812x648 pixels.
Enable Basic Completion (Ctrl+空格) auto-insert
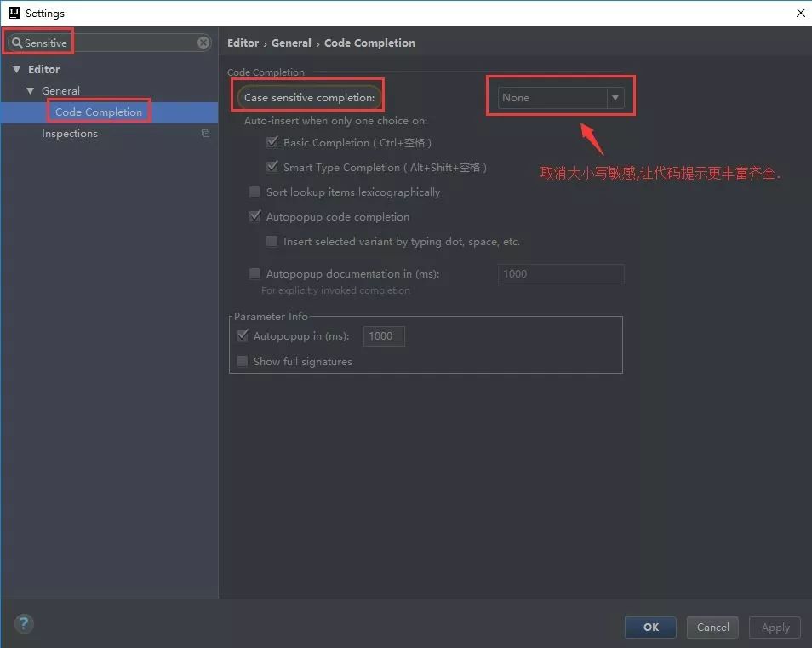(272, 142)
